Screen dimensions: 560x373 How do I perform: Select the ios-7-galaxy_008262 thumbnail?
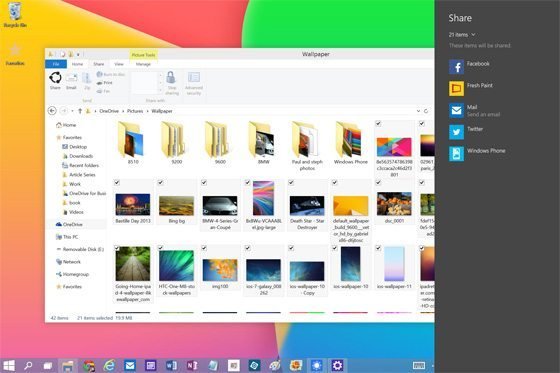click(263, 270)
